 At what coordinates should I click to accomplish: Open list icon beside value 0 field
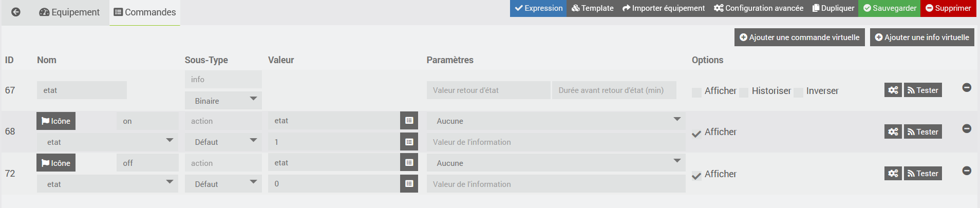point(409,184)
